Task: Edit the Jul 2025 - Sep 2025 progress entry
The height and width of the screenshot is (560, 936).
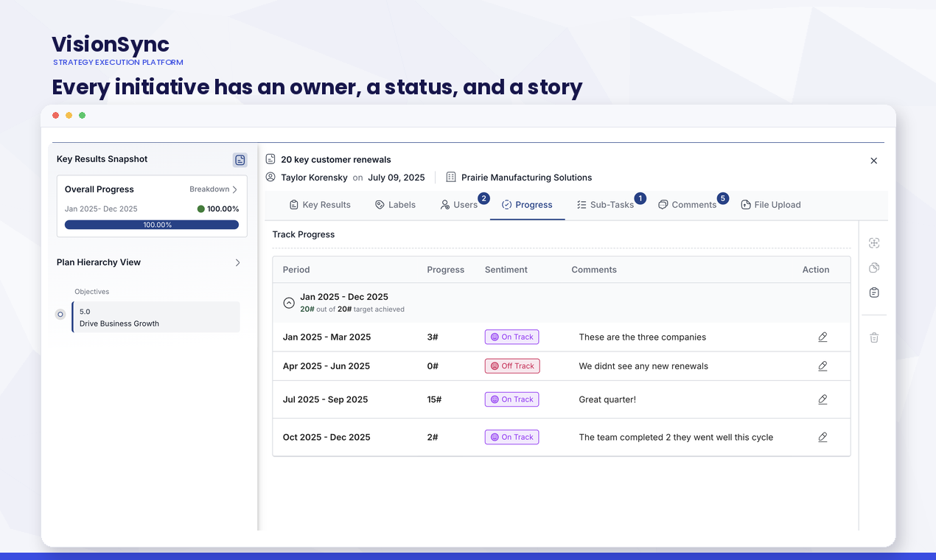Action: click(823, 399)
